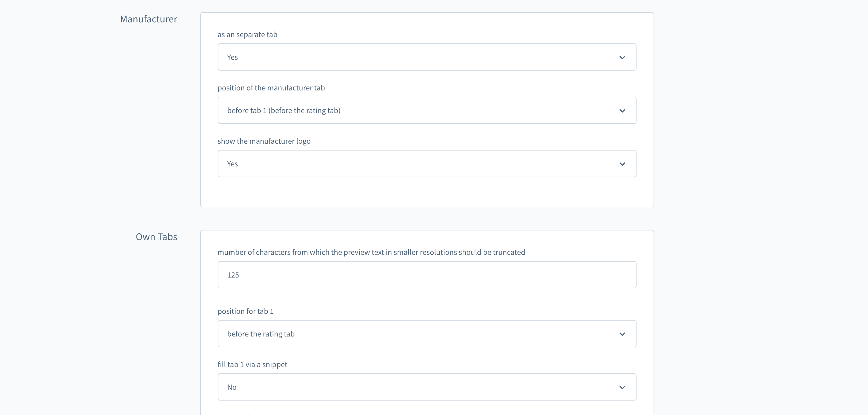Open the 'position for tab 1' dropdown
This screenshot has width=868, height=415.
[x=427, y=333]
